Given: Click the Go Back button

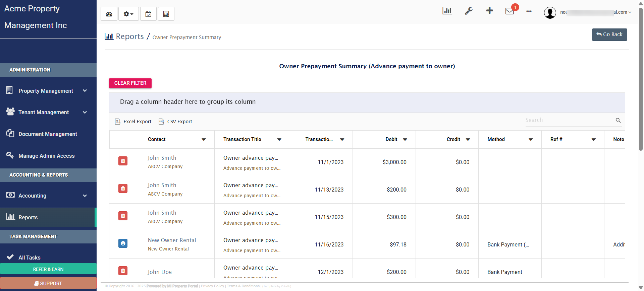Looking at the screenshot, I should (x=609, y=34).
